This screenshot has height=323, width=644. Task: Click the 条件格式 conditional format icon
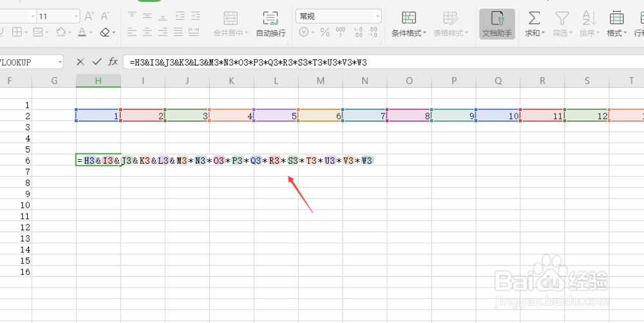pos(409,18)
